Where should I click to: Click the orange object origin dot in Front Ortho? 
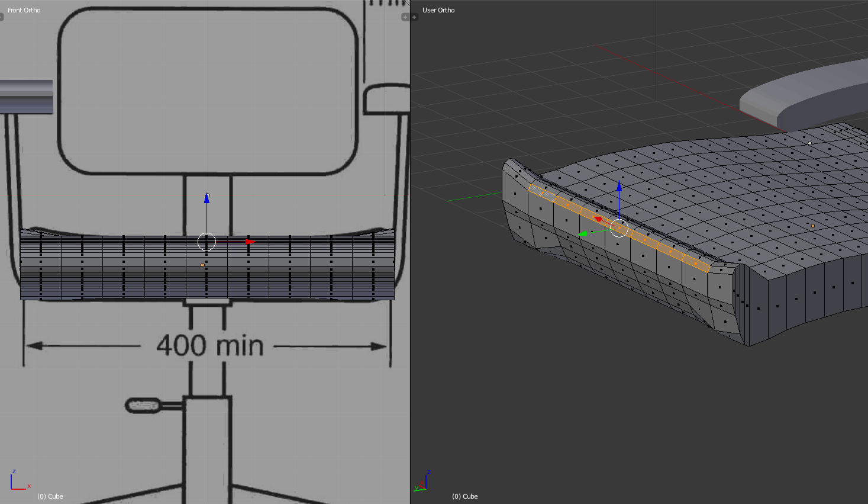tap(202, 265)
